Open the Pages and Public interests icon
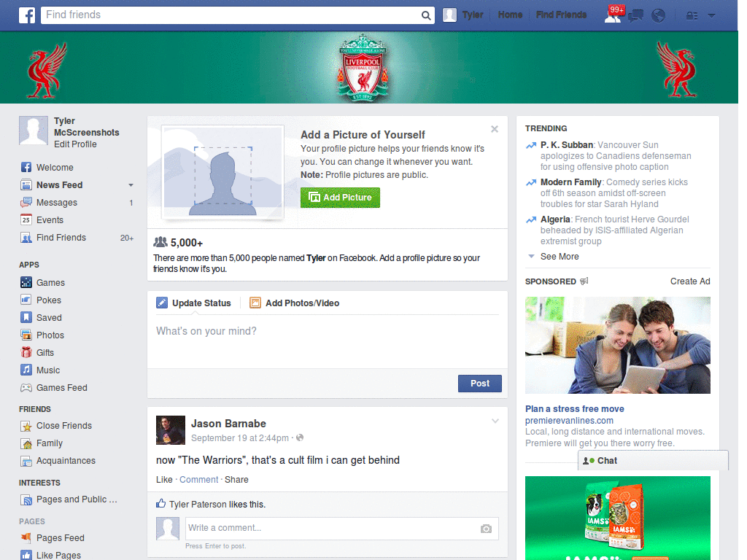Image resolution: width=747 pixels, height=560 pixels. pyautogui.click(x=26, y=499)
